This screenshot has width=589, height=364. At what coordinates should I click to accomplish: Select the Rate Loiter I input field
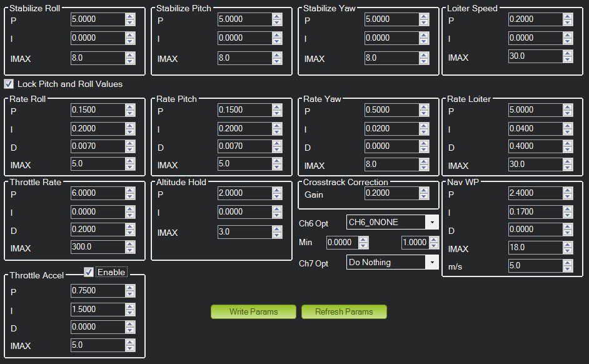[536, 128]
